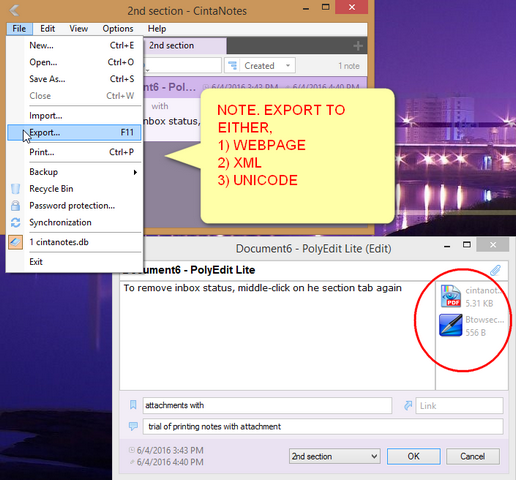The image size is (516, 480).
Task: Open the Help menu
Action: (x=157, y=29)
